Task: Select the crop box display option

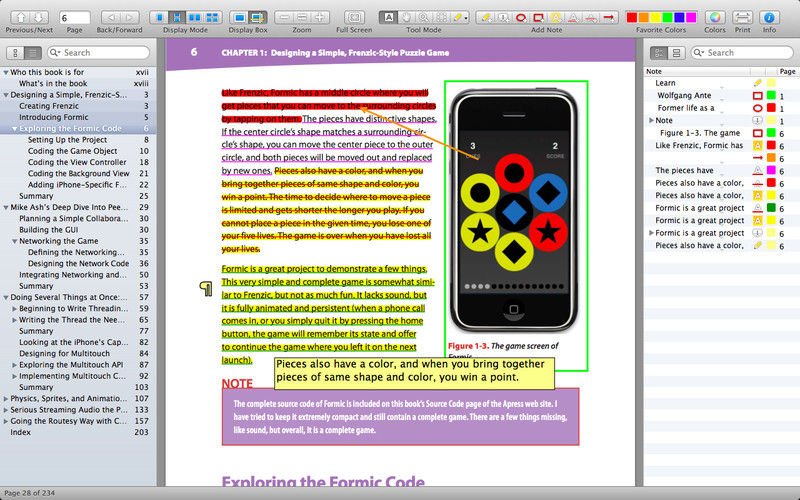Action: coord(258,17)
